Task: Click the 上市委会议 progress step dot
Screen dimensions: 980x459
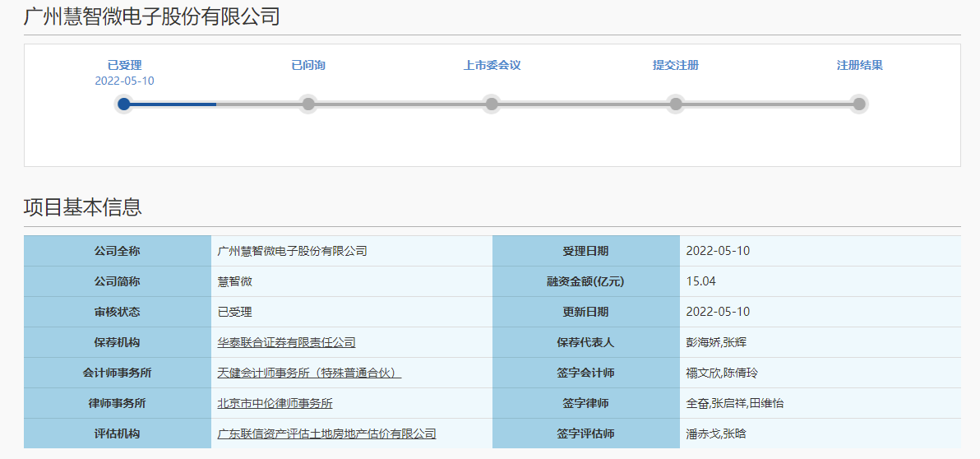Action: [x=492, y=104]
